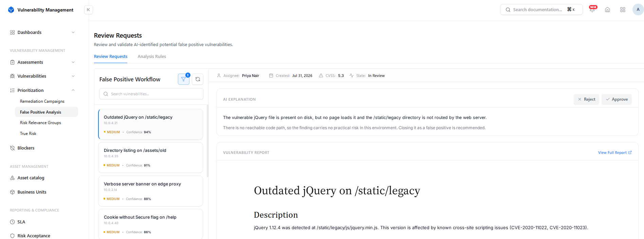Screen dimensions: 644x239
Task: Select False Positive Analysis in sidebar
Action: [x=47, y=112]
